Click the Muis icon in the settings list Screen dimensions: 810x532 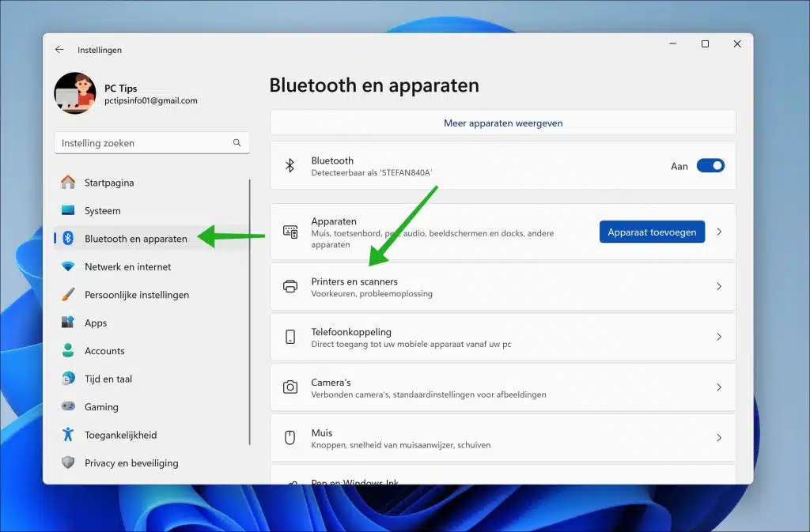coord(291,437)
